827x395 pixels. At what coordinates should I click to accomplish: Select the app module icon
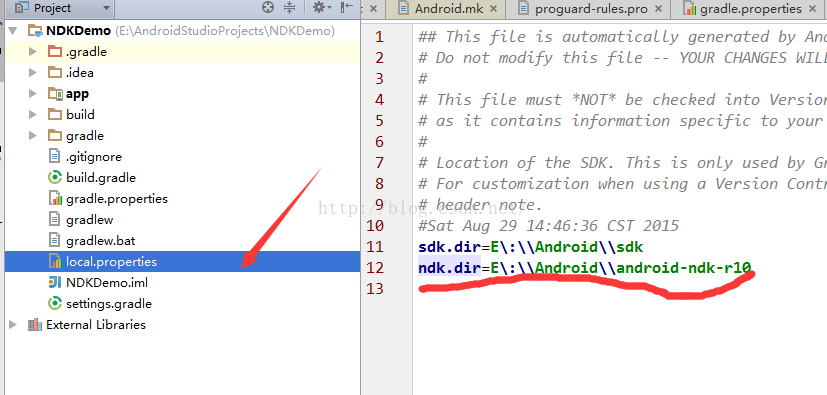click(55, 94)
